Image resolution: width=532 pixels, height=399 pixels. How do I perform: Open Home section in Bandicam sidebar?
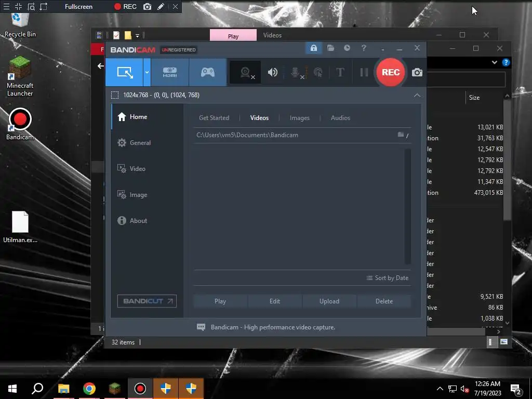point(147,117)
